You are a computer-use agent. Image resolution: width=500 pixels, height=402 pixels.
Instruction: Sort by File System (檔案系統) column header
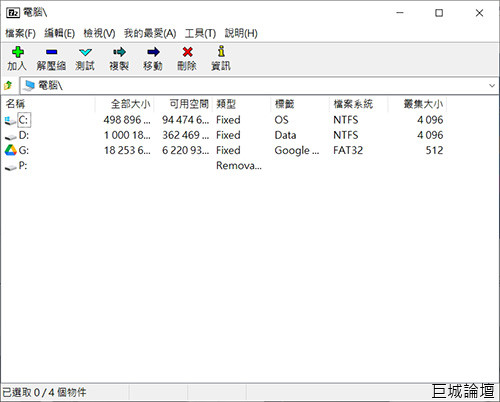(359, 104)
